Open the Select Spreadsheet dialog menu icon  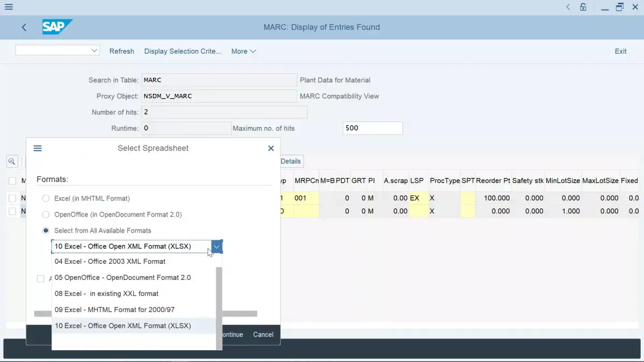coord(37,148)
